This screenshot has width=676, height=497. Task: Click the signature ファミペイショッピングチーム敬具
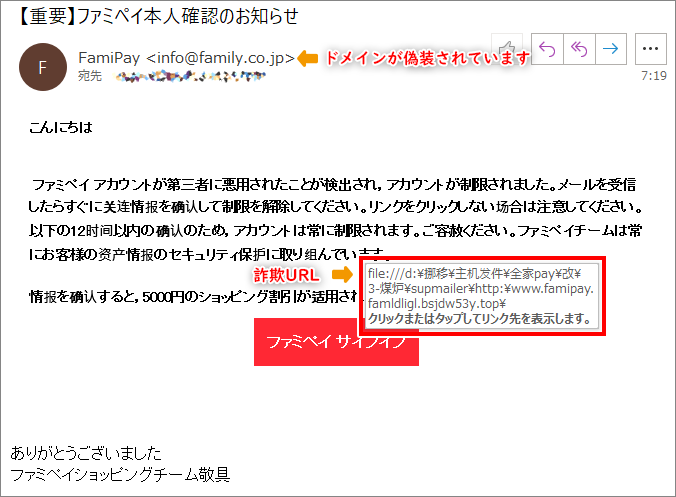pyautogui.click(x=120, y=475)
